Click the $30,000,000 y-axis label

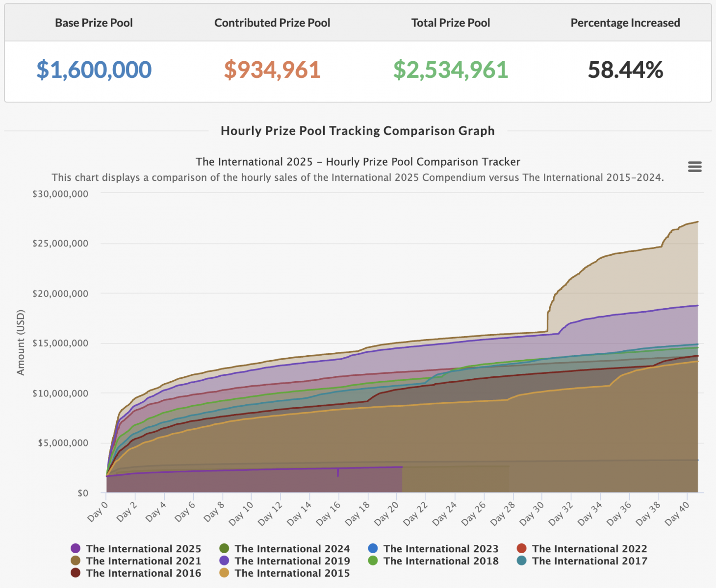tap(60, 194)
